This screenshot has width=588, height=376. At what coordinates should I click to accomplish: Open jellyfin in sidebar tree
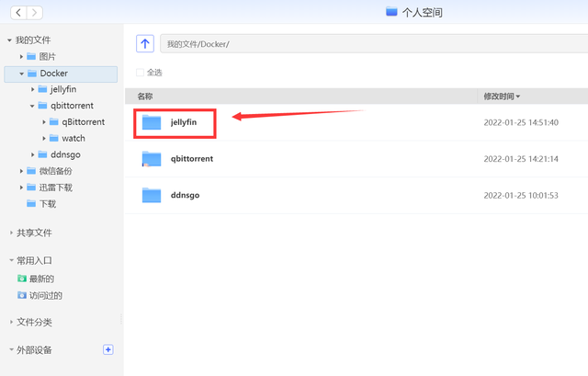(x=57, y=89)
